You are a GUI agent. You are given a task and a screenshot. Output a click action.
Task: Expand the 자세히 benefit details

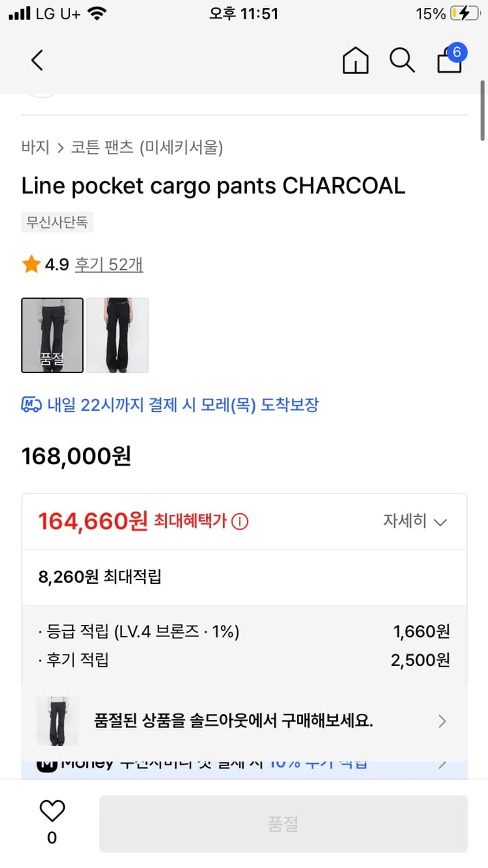pos(414,521)
